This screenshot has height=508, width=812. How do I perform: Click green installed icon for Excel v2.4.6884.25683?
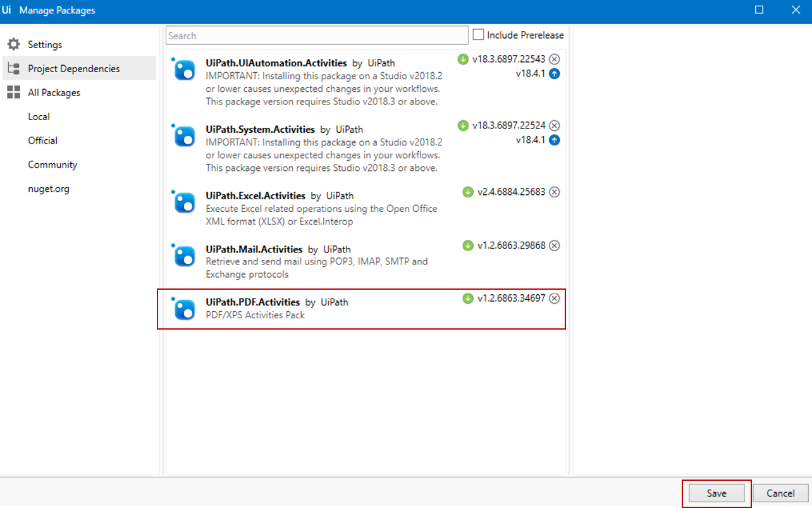468,192
